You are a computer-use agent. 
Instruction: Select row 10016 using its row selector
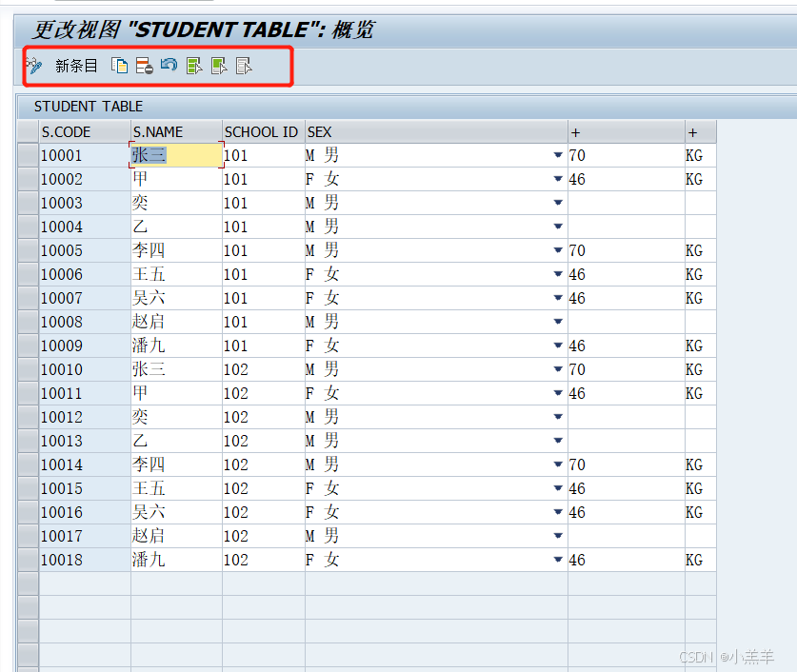point(28,512)
